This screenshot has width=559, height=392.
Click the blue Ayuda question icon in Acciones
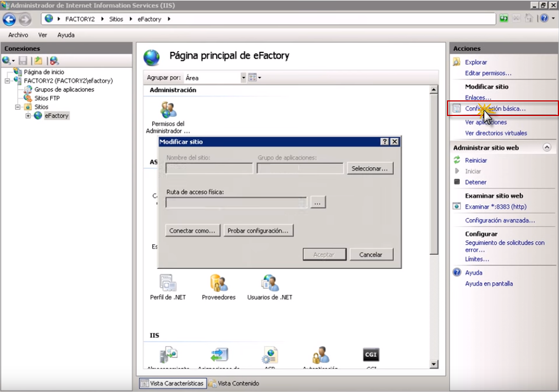456,273
